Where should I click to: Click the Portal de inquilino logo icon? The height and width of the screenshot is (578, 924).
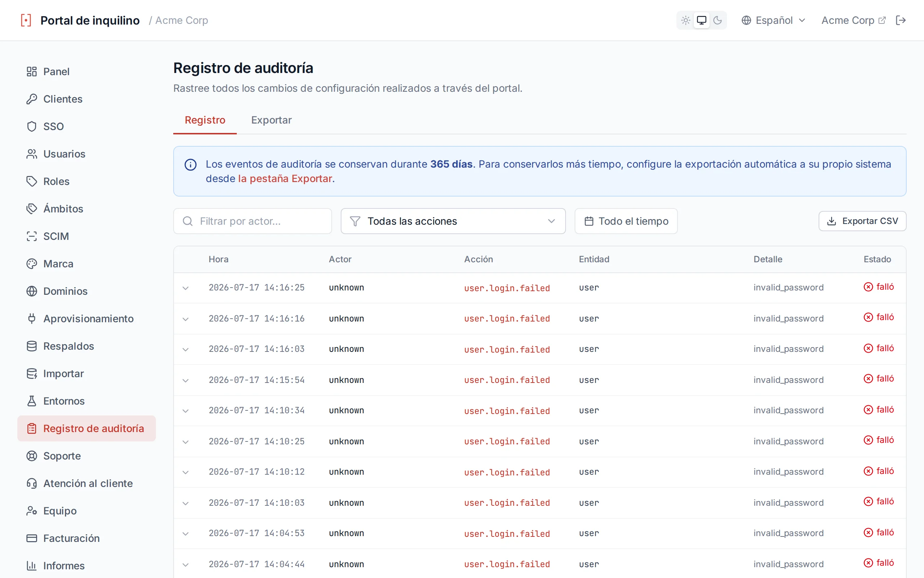[x=26, y=20]
